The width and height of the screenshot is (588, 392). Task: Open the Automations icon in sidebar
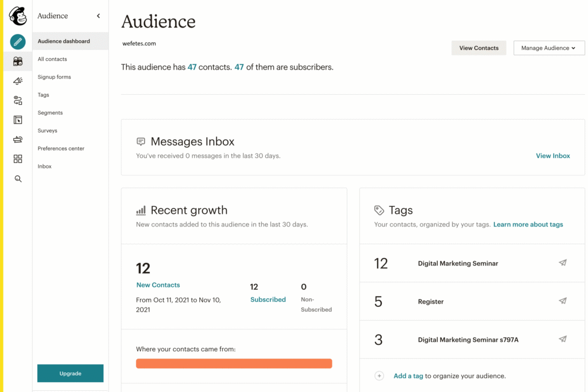click(x=18, y=101)
